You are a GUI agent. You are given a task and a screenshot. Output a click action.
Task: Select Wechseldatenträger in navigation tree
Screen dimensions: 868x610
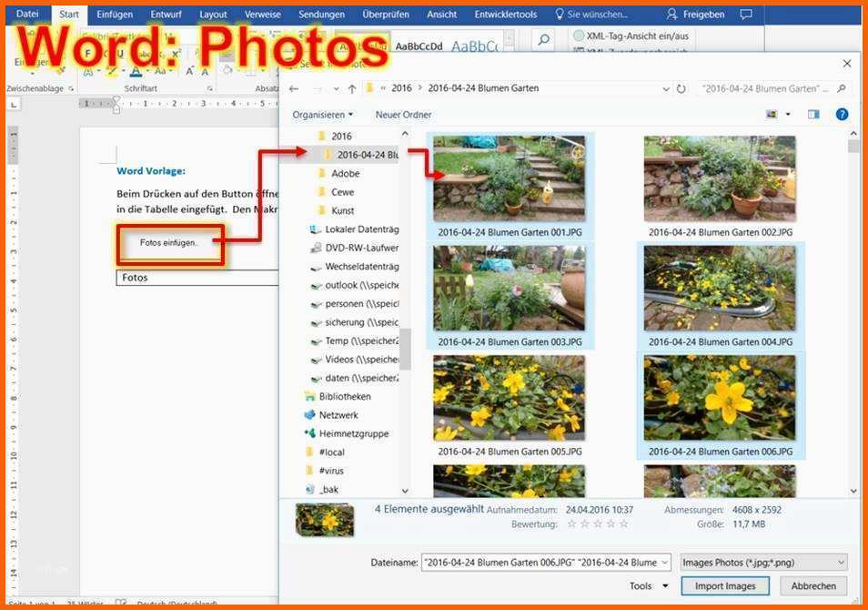(354, 267)
